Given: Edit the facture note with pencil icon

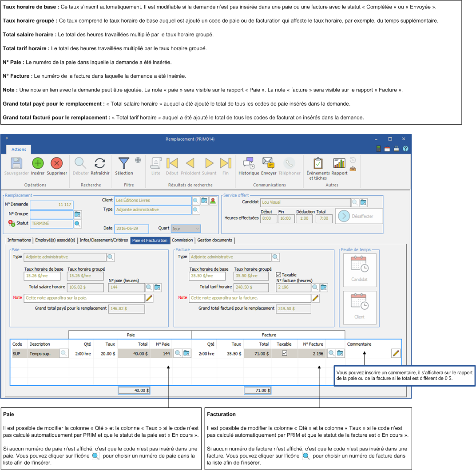Looking at the screenshot, I should click(x=316, y=298).
